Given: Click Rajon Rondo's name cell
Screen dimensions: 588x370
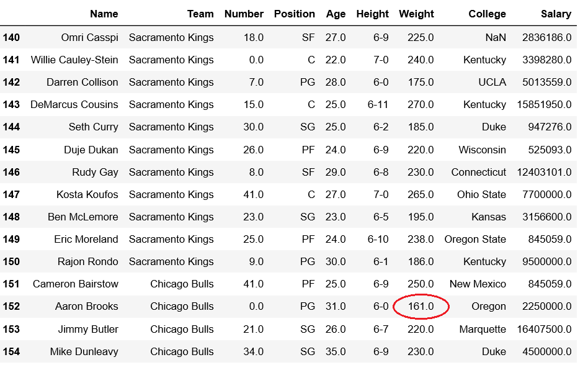Looking at the screenshot, I should (x=87, y=262).
